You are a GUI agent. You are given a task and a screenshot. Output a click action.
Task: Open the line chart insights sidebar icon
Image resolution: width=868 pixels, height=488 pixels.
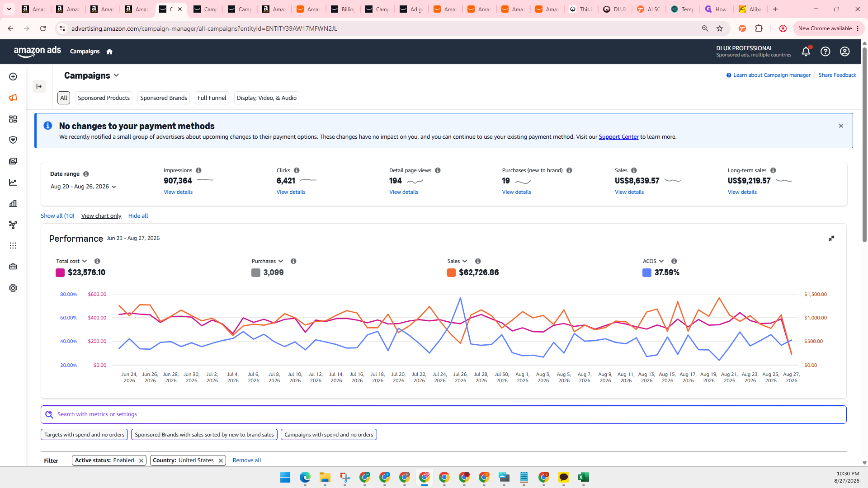13,183
